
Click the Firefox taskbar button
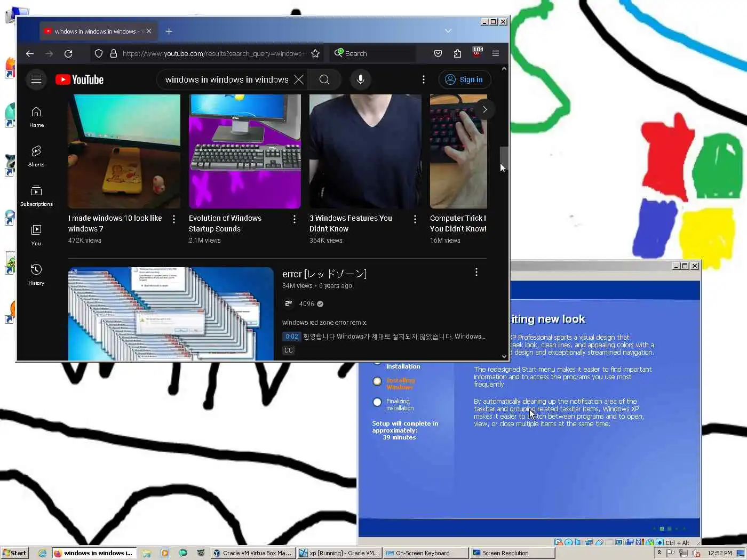(94, 553)
